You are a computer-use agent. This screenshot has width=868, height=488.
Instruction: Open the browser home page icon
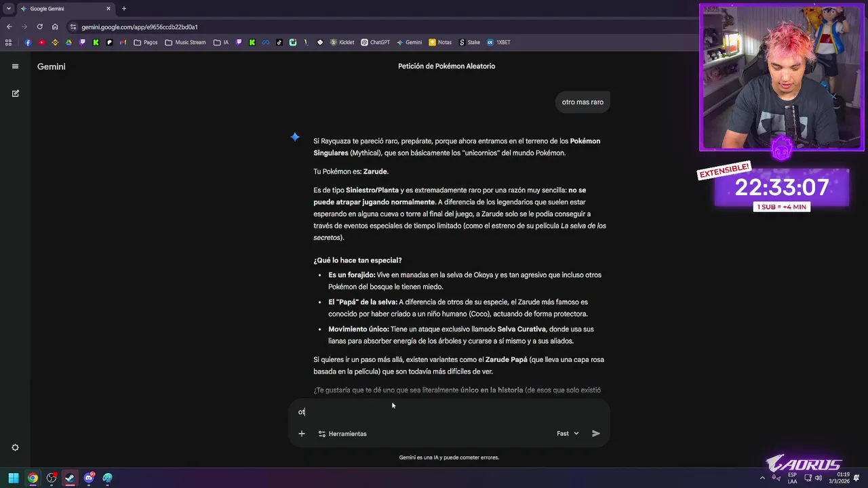55,27
